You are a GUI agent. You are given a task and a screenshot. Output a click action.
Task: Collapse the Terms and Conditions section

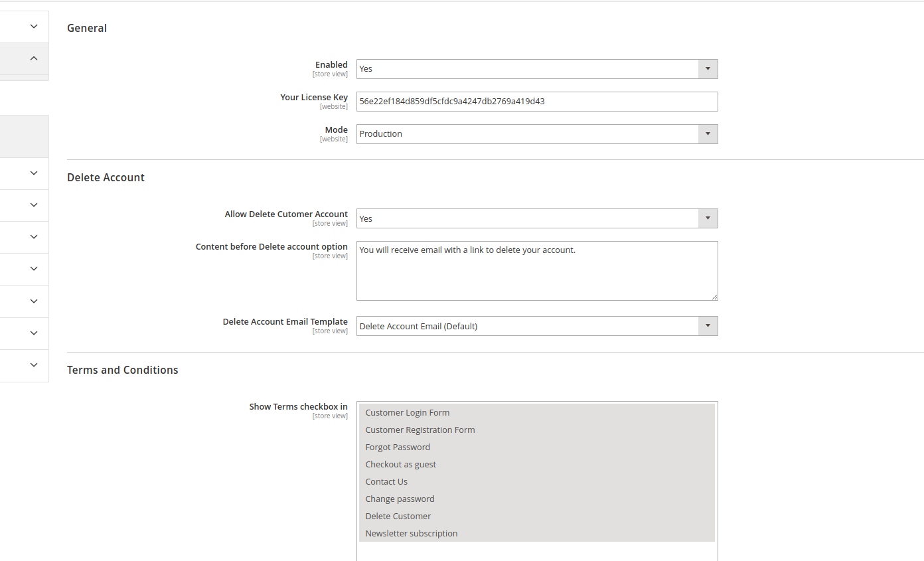[123, 370]
